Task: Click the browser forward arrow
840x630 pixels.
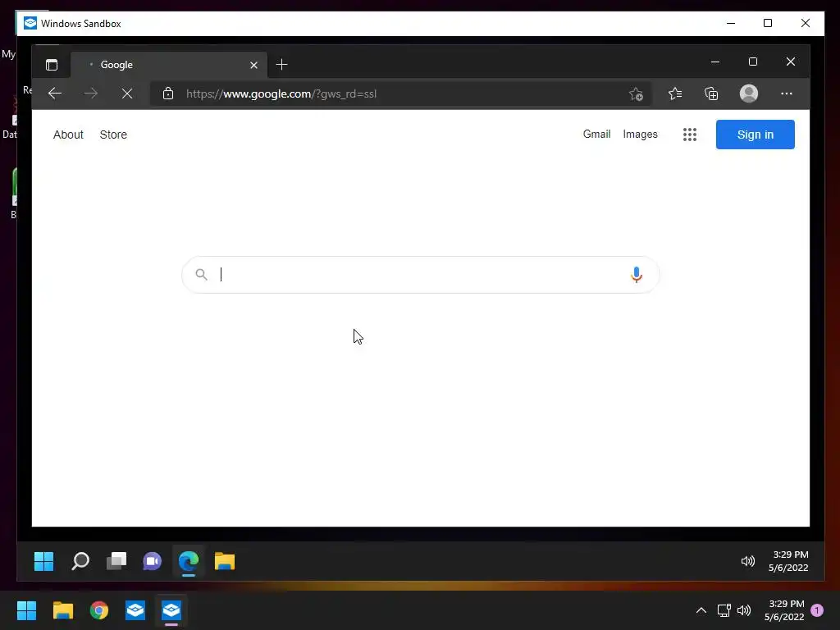Action: click(x=91, y=94)
